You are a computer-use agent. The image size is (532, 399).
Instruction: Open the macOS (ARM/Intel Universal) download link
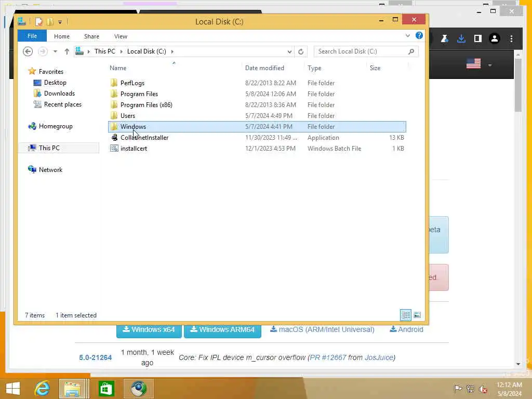point(322,329)
